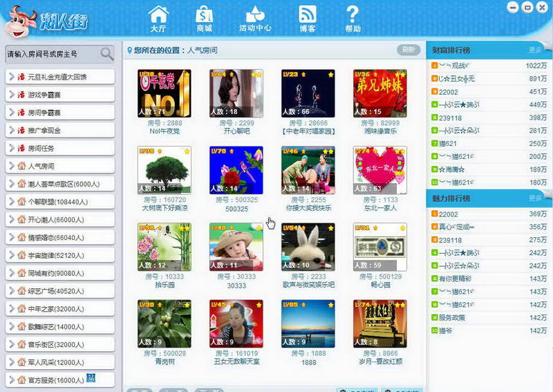Open room 10333 拾乐园 thumbnail
The image size is (553, 392).
point(165,247)
